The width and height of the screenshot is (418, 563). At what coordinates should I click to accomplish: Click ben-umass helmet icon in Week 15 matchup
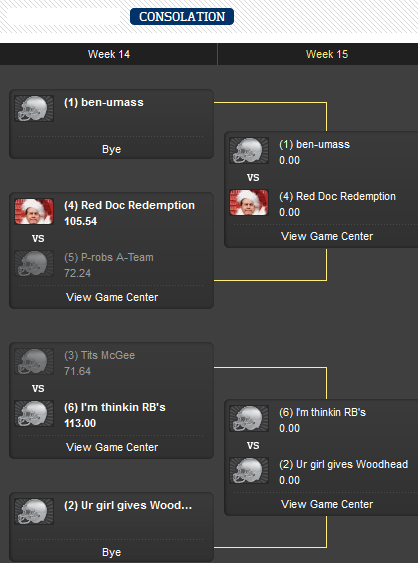[249, 150]
